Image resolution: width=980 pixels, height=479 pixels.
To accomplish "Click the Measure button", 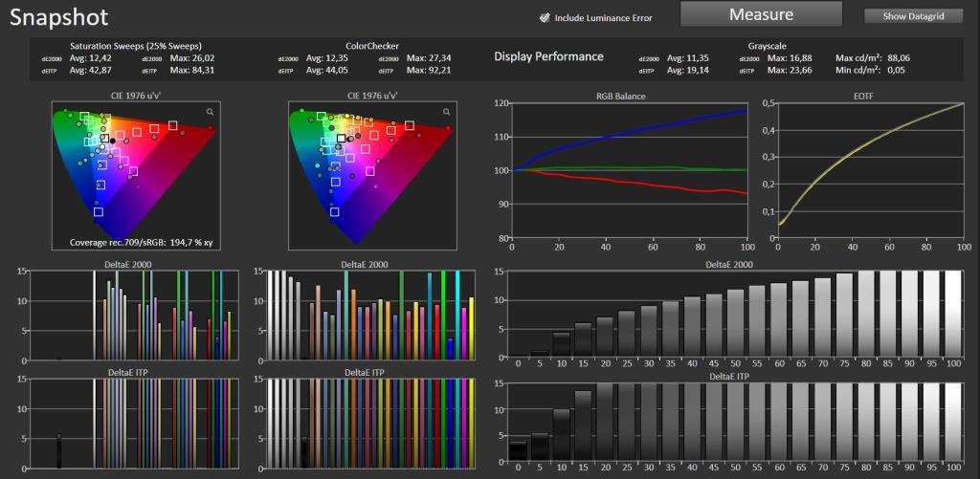I will point(761,14).
